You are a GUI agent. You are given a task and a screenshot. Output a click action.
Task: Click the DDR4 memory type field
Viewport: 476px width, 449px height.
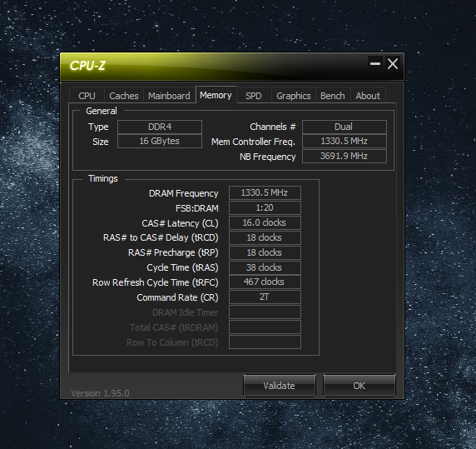coord(160,127)
